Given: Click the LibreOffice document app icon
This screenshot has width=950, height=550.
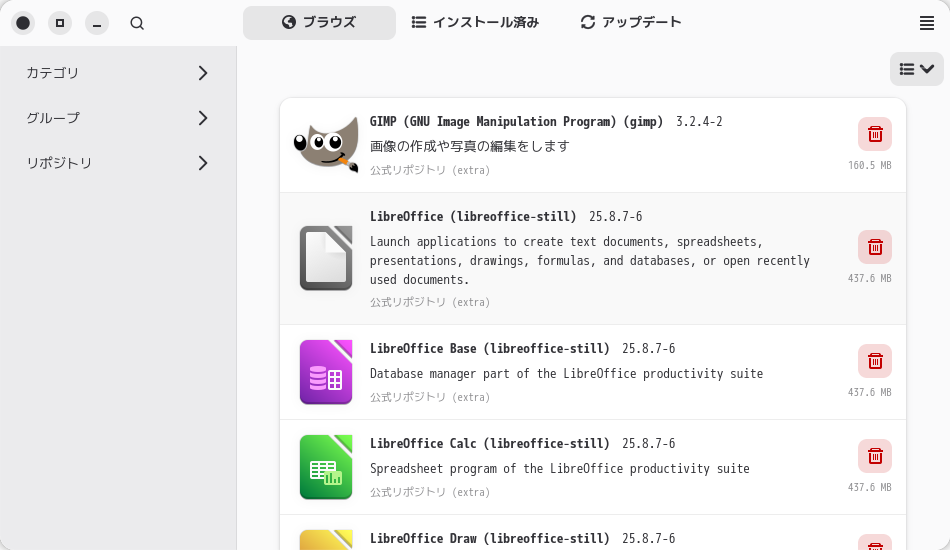Looking at the screenshot, I should tap(326, 258).
